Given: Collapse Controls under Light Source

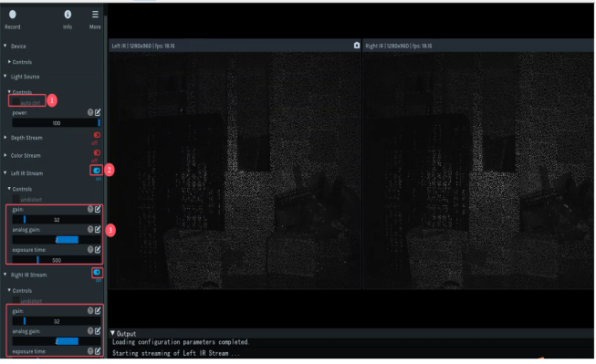Looking at the screenshot, I should (9, 91).
